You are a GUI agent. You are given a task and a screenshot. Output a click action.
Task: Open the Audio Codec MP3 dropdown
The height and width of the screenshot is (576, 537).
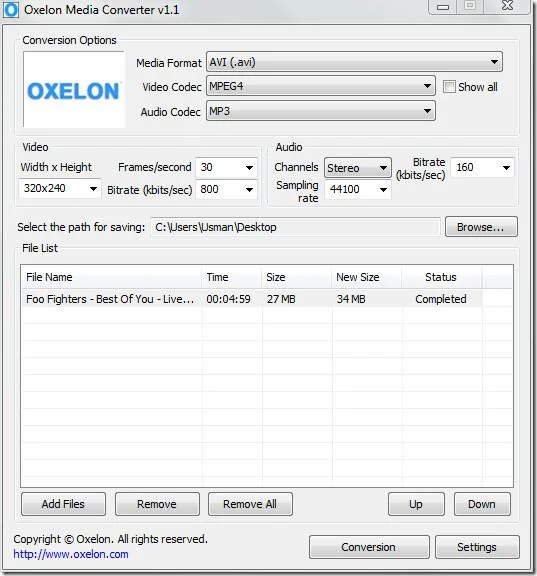321,111
